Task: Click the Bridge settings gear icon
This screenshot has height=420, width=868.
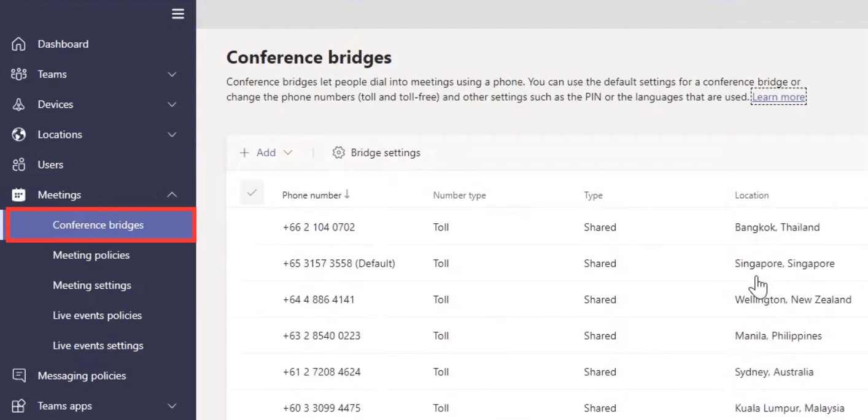Action: point(338,153)
